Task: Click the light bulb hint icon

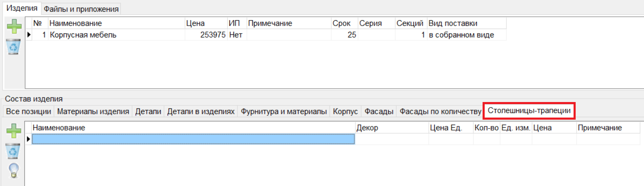Action: (x=13, y=170)
